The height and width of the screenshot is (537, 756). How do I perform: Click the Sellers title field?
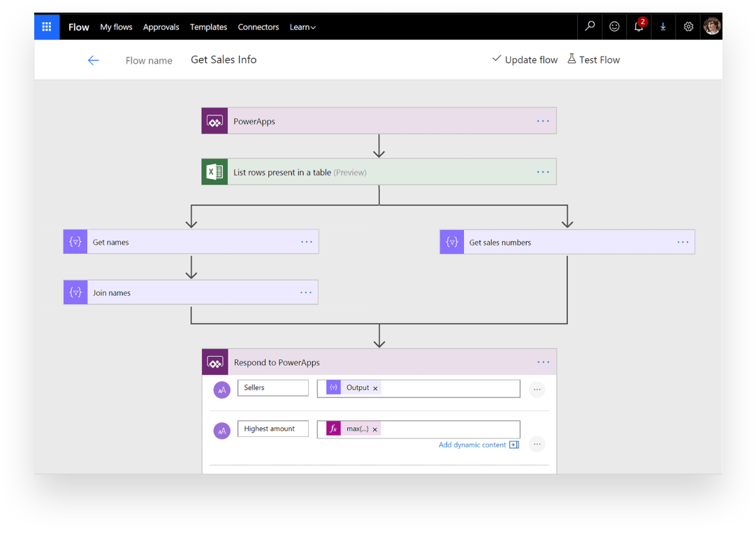tap(273, 388)
